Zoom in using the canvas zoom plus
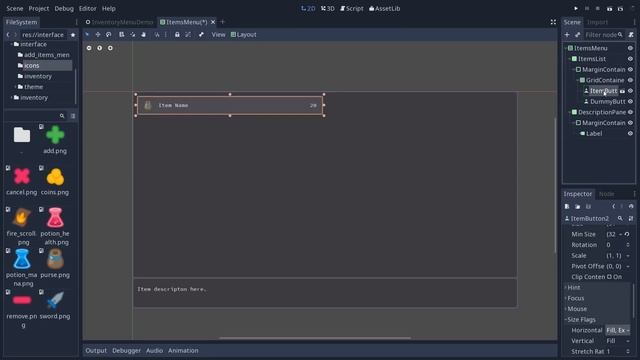This screenshot has width=640, height=360. 110,48
